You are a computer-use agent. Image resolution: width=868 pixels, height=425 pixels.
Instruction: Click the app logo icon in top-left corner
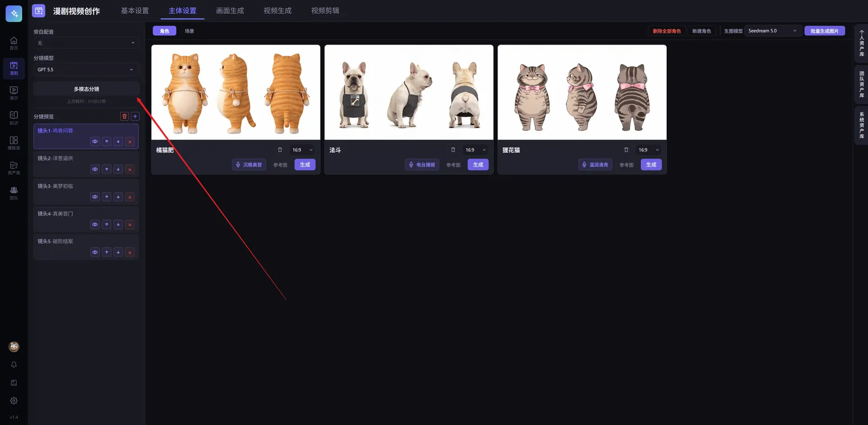coord(14,14)
